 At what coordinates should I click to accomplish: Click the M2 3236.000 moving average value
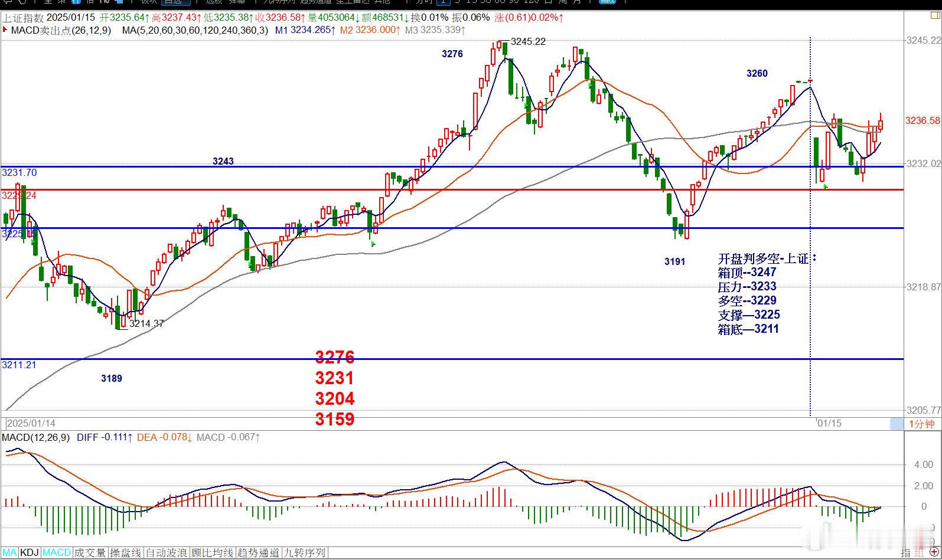(x=371, y=30)
